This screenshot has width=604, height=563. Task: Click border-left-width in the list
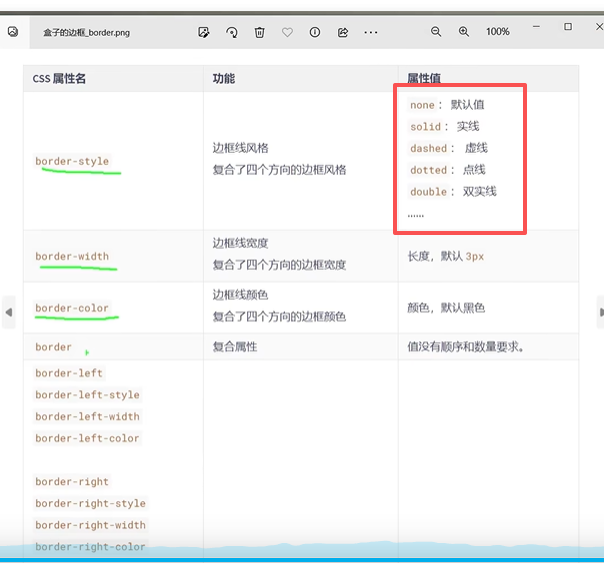point(87,416)
